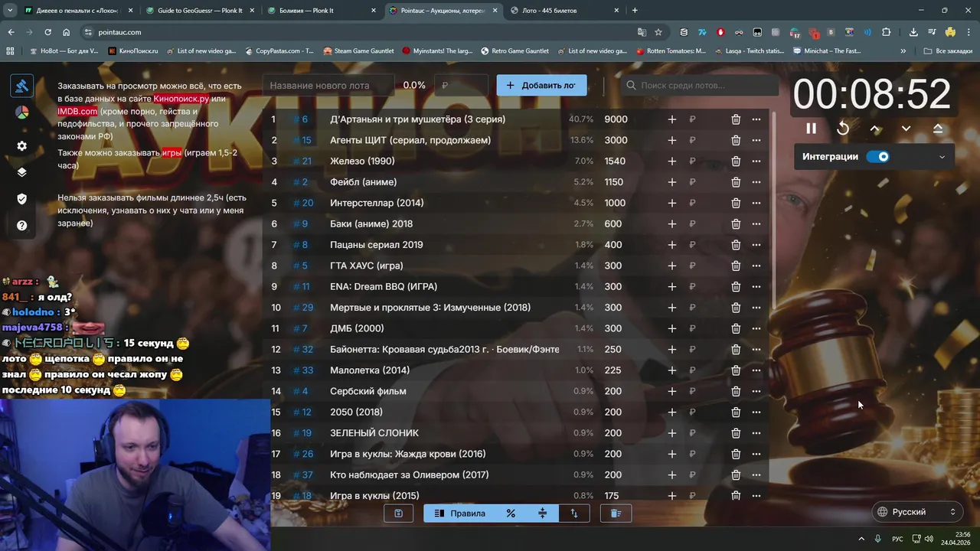
Task: Open the wheel chart icon in the sidebar
Action: click(x=21, y=112)
